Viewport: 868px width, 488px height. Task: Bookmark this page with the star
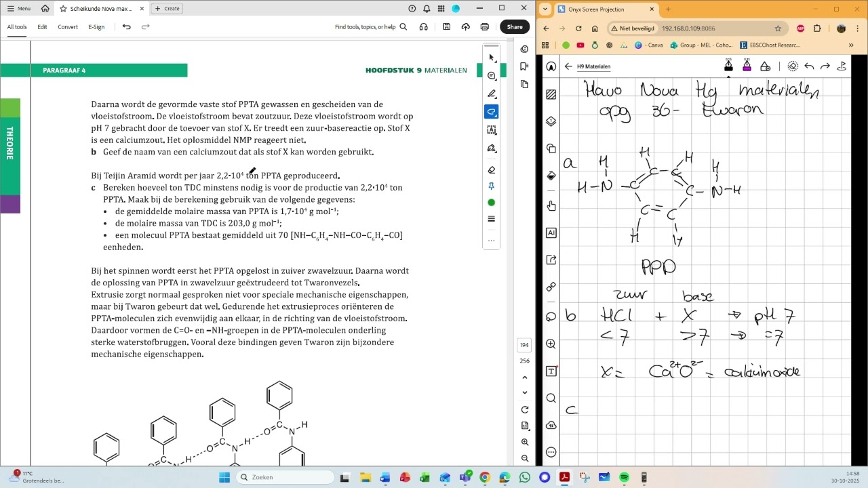[x=778, y=28]
